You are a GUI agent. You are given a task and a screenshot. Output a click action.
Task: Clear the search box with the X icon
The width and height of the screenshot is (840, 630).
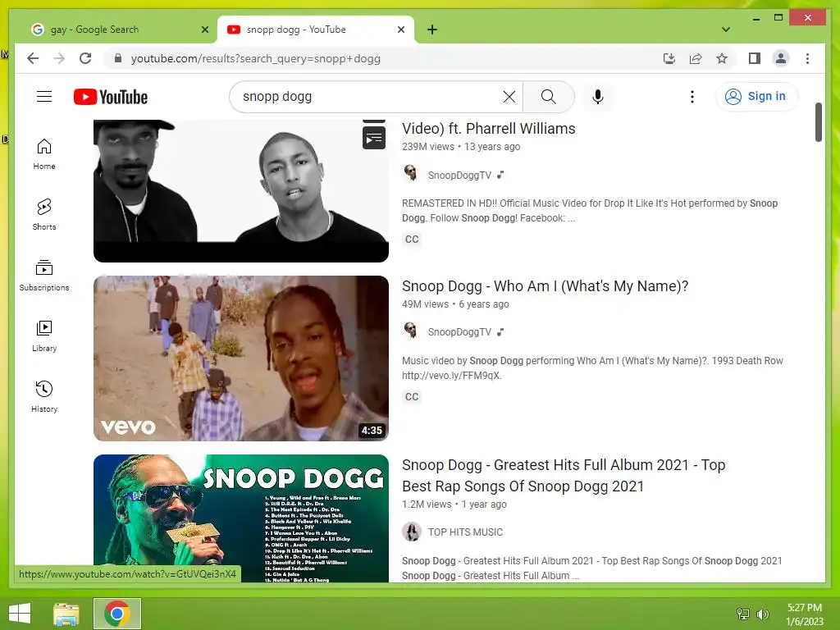pos(509,97)
